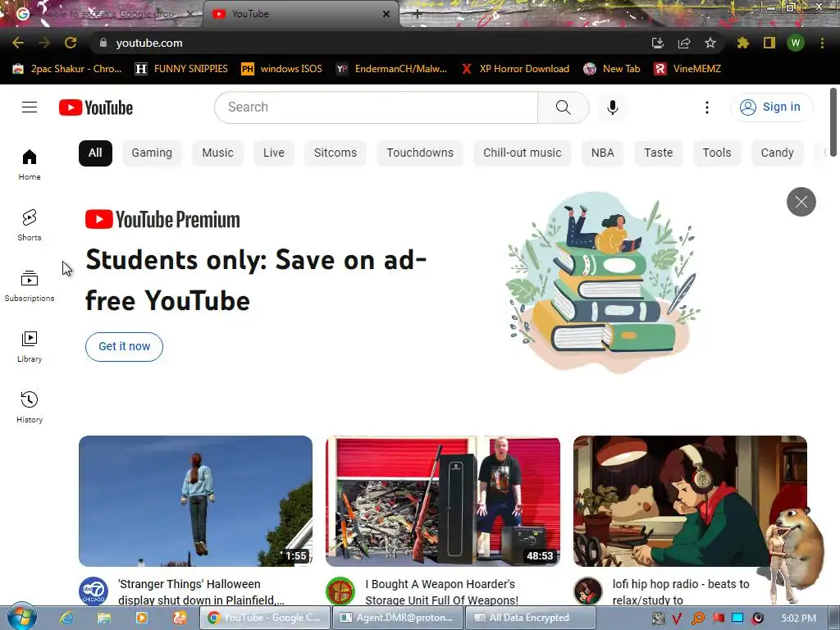Open ABC7 Chicago channel avatar
The image size is (840, 630).
tap(94, 591)
